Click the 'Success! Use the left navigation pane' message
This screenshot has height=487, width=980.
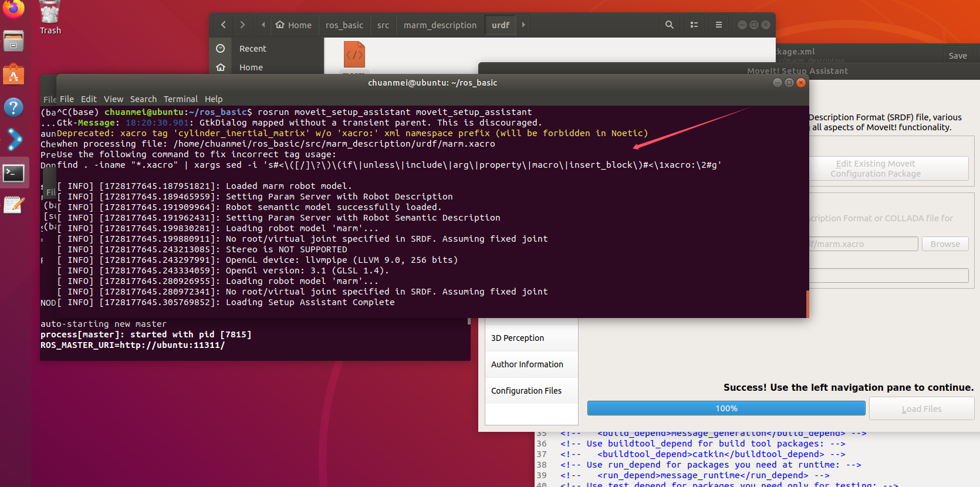point(848,387)
